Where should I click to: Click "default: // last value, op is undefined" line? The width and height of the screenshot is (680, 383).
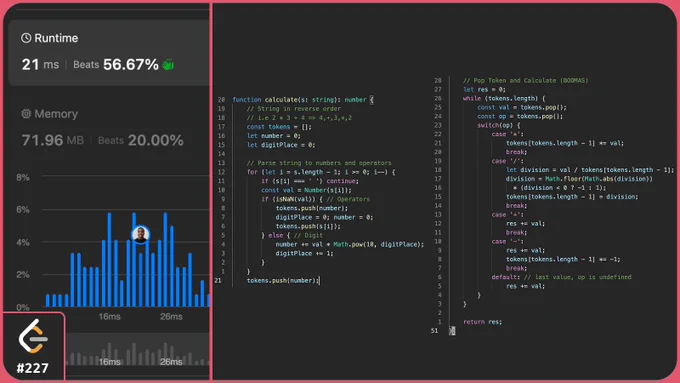[561, 277]
